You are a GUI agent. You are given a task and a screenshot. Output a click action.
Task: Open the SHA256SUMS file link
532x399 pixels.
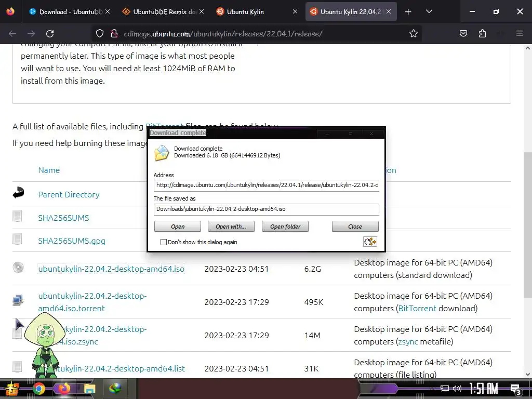pos(63,218)
